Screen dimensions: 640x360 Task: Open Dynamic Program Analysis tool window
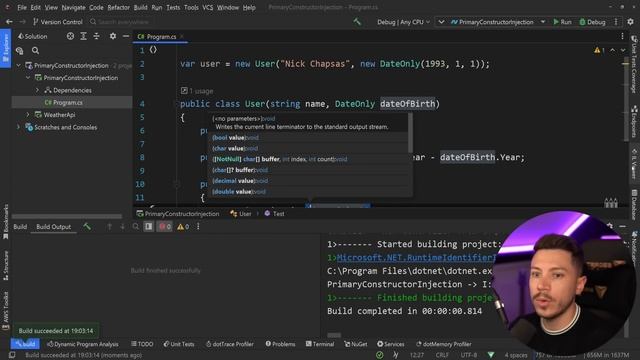coord(83,344)
